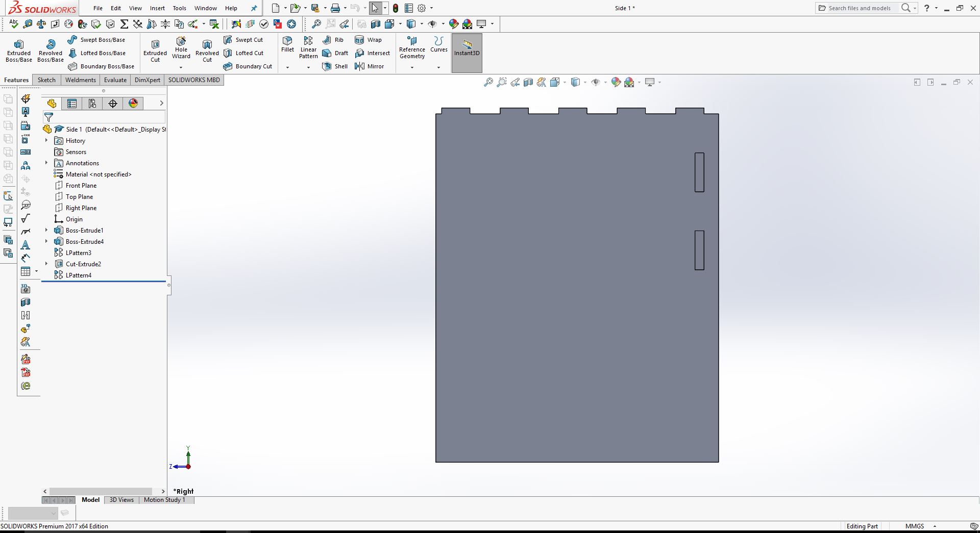Click the Search files and models field
The width and height of the screenshot is (980, 533).
860,8
